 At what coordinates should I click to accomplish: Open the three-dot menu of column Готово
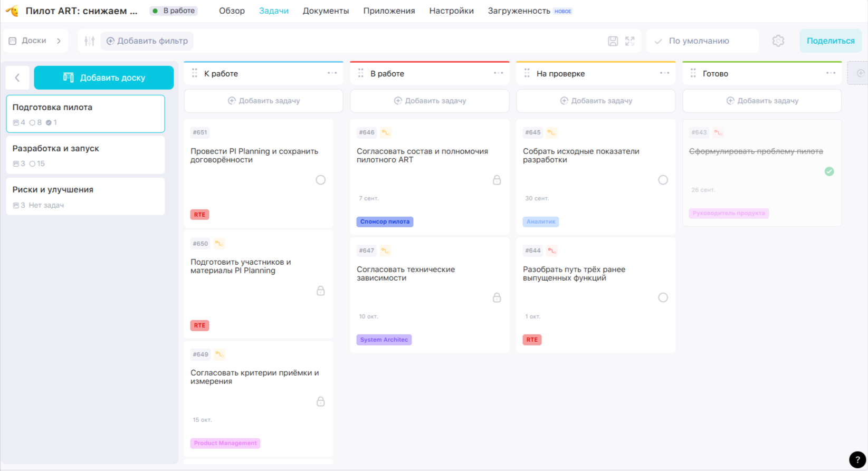[x=831, y=73]
